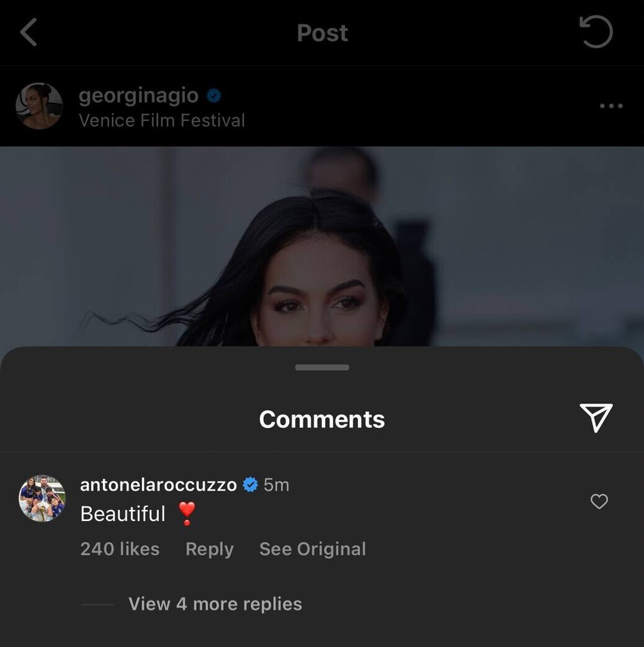
Task: Reply to antonelaroccuzzo's comment
Action: (209, 549)
